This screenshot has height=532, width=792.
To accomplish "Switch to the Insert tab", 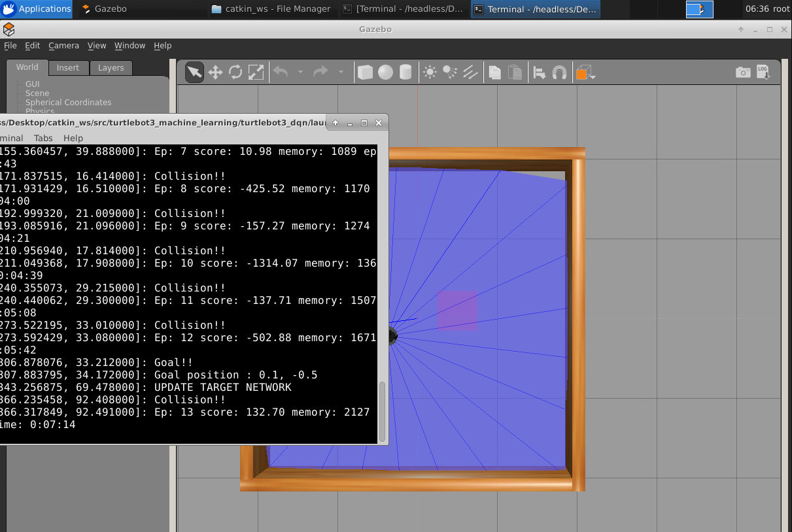I will [x=67, y=68].
